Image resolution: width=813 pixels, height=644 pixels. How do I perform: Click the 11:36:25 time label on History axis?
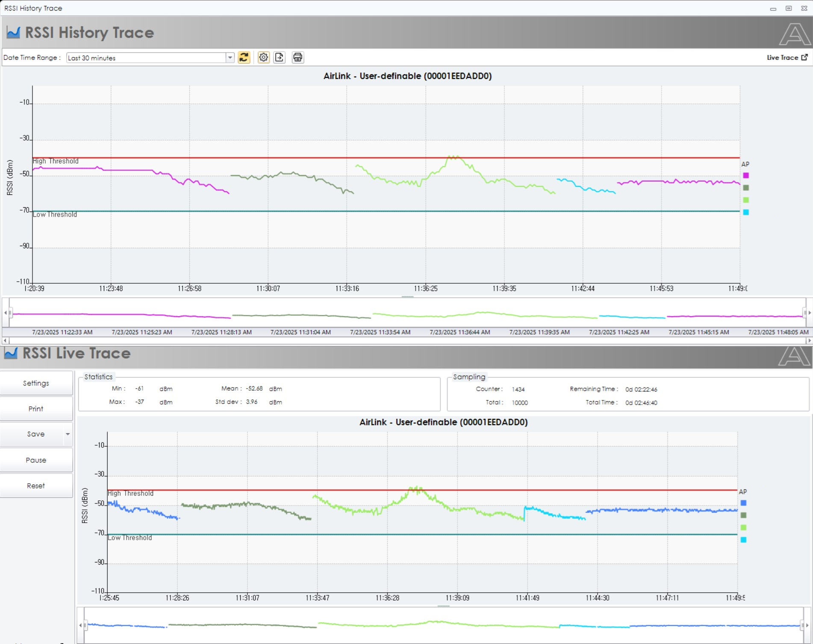426,288
